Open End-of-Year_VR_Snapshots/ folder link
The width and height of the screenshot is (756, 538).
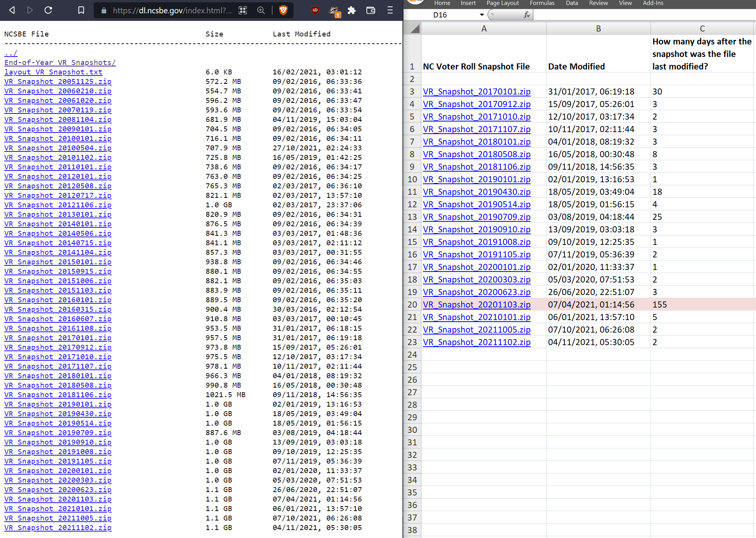click(60, 63)
